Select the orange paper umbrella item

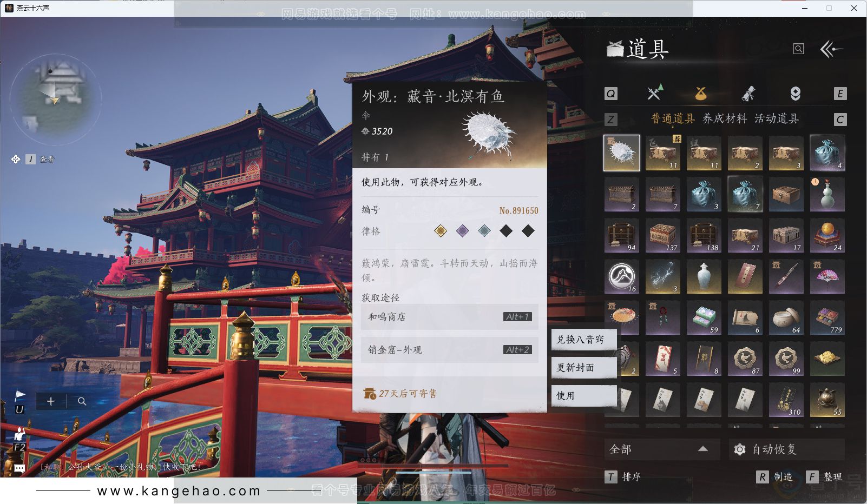pos(622,317)
